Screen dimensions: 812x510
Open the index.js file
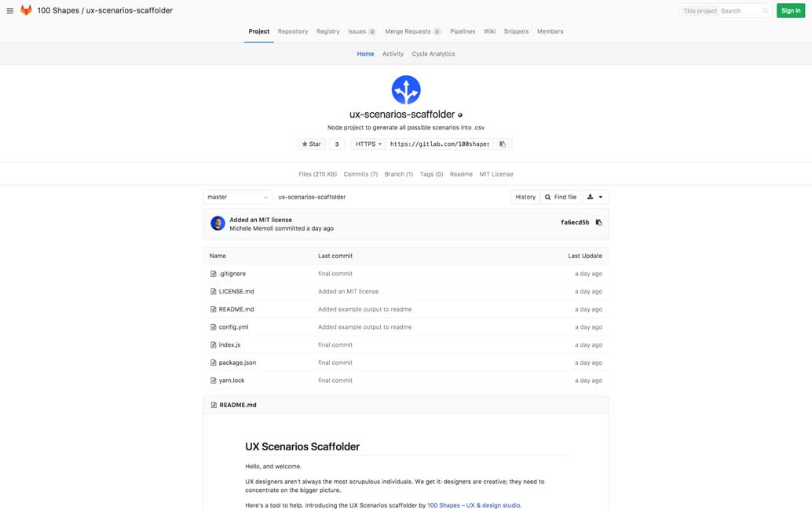pos(229,345)
